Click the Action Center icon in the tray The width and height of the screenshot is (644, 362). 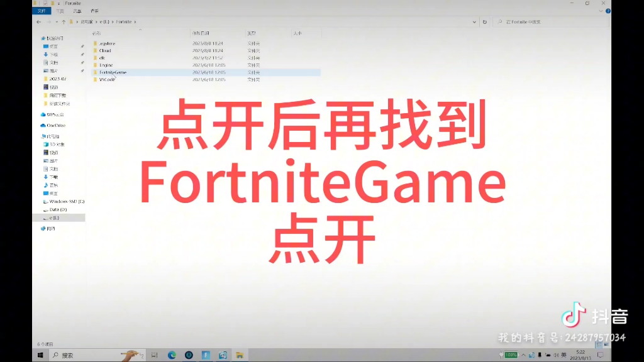point(599,356)
